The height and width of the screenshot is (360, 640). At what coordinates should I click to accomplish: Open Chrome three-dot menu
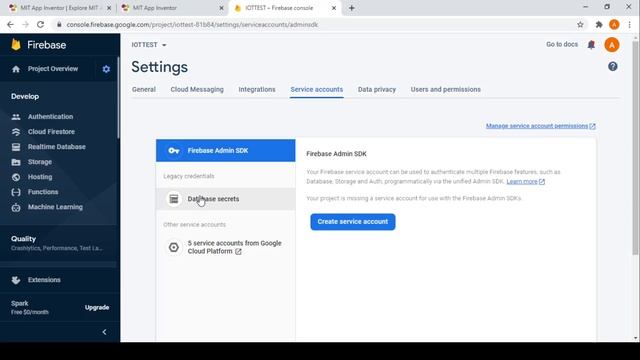[630, 24]
